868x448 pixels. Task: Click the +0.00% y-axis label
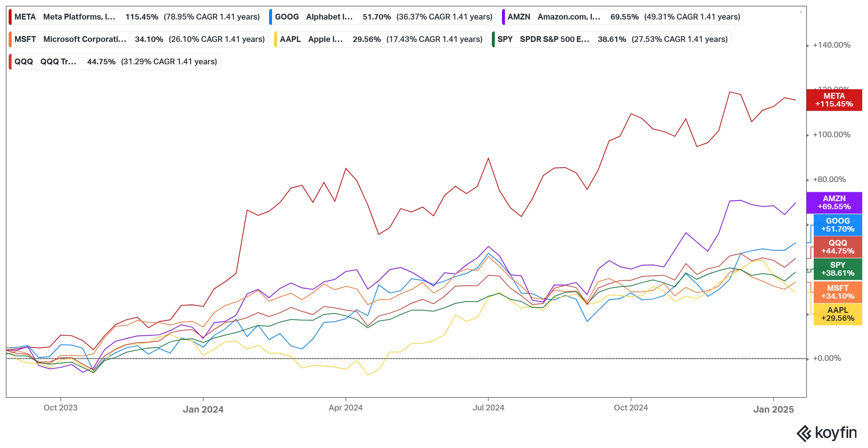[x=827, y=358]
